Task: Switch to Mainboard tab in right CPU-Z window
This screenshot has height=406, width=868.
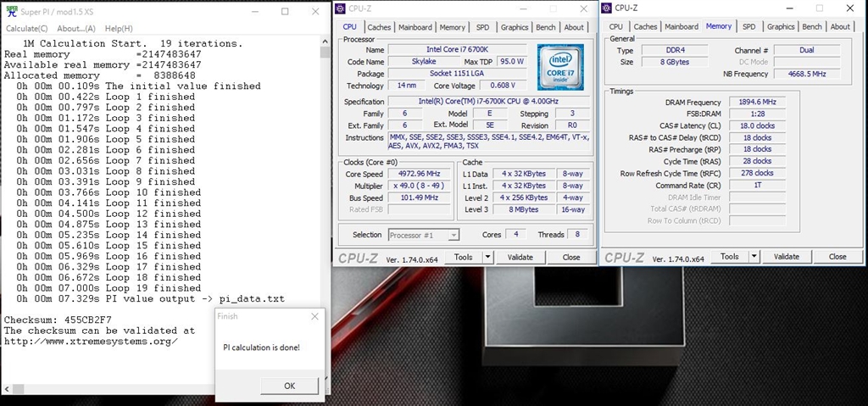Action: pos(682,26)
